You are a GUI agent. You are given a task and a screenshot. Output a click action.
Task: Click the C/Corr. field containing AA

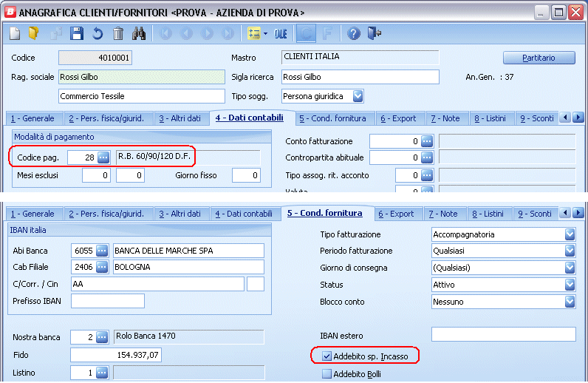click(157, 284)
